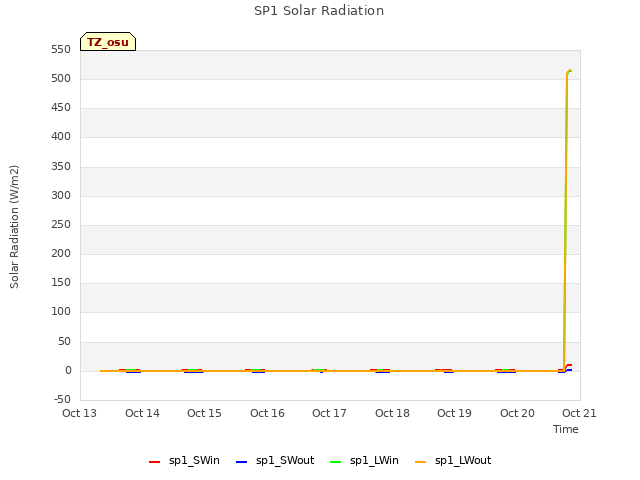The height and width of the screenshot is (480, 640).
Task: Click the TZ_osu annotation label
Action: click(108, 42)
